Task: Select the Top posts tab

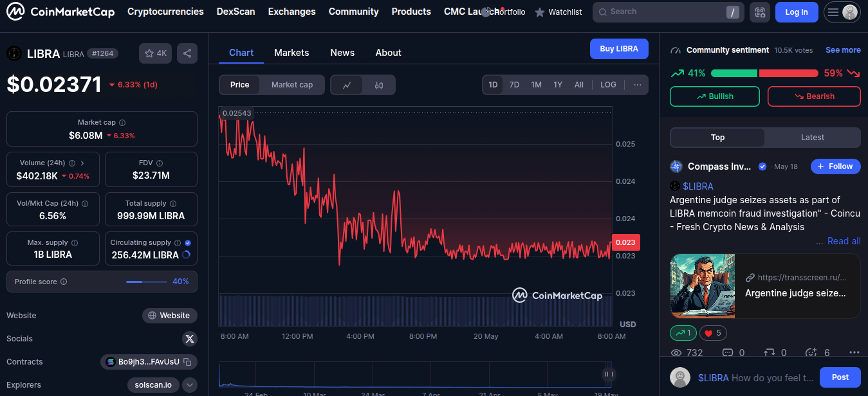Action: pyautogui.click(x=717, y=138)
